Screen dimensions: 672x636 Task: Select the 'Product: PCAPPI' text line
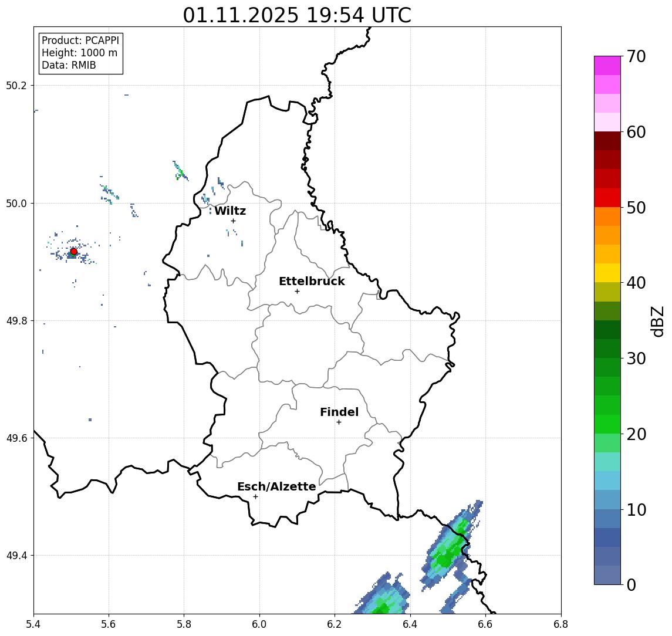tap(80, 40)
